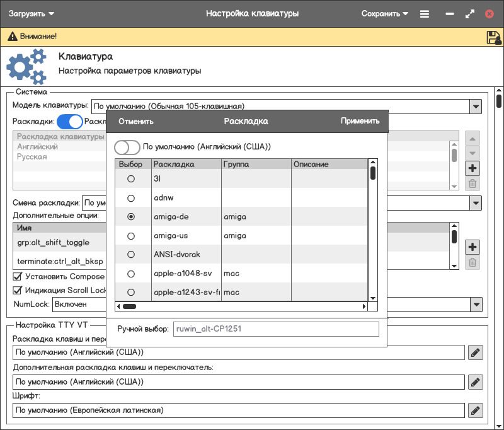
Task: Open the layout switching dropdown arrow
Action: click(476, 203)
